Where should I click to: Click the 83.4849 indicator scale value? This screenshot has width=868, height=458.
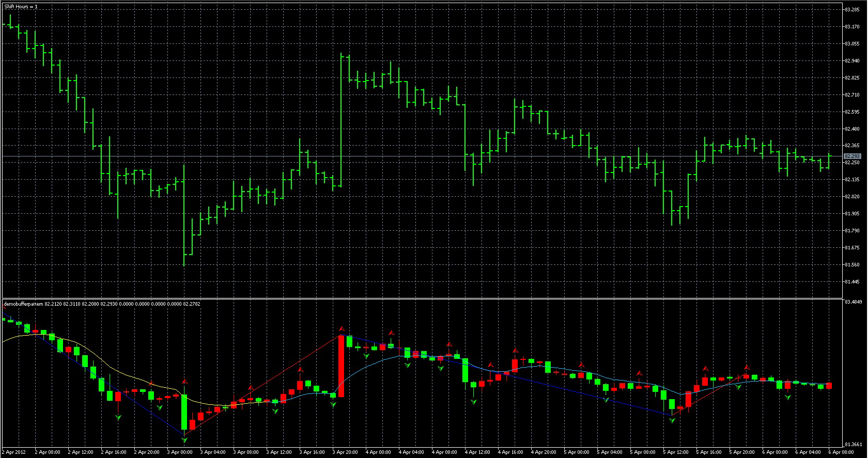coord(854,302)
